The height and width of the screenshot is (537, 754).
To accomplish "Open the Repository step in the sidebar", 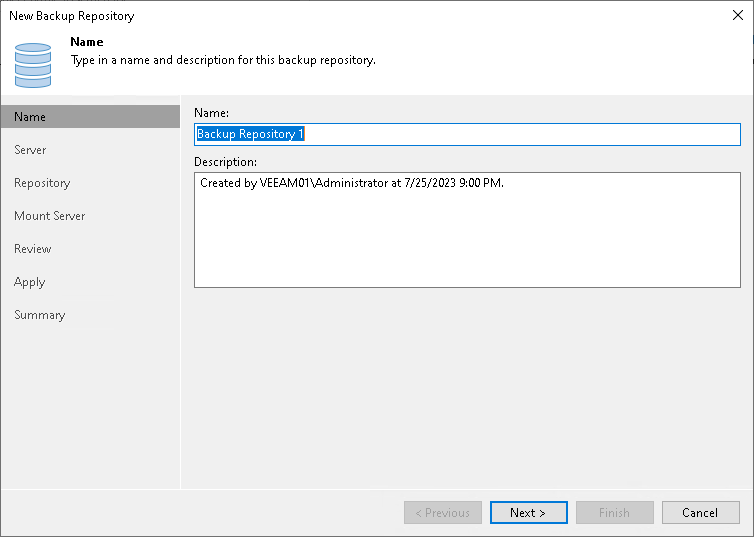I will (x=42, y=183).
